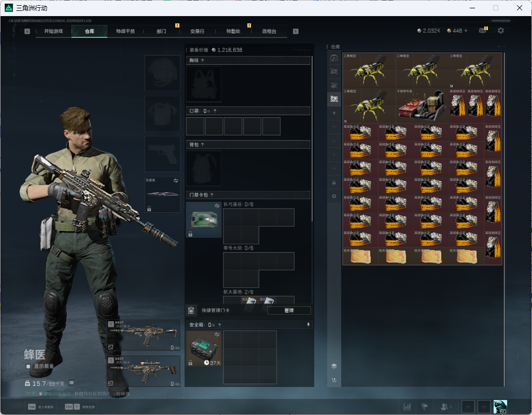The image size is (532, 415).
Task: Select the empty pistol slot
Action: [x=162, y=155]
